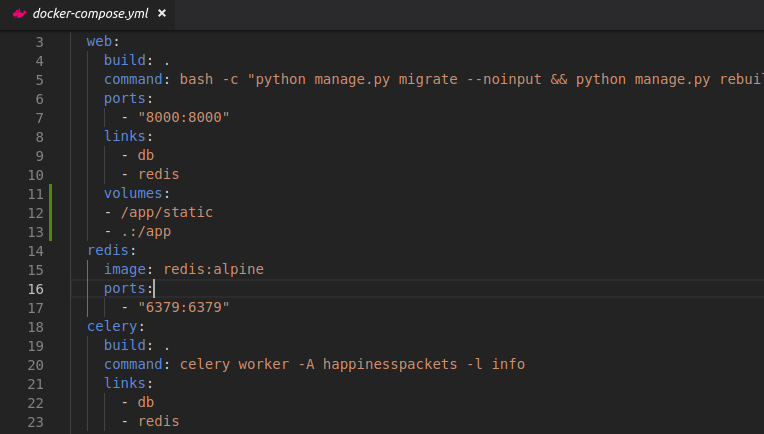The width and height of the screenshot is (764, 434).
Task: Close the docker-compose.yml tab
Action: click(x=162, y=14)
